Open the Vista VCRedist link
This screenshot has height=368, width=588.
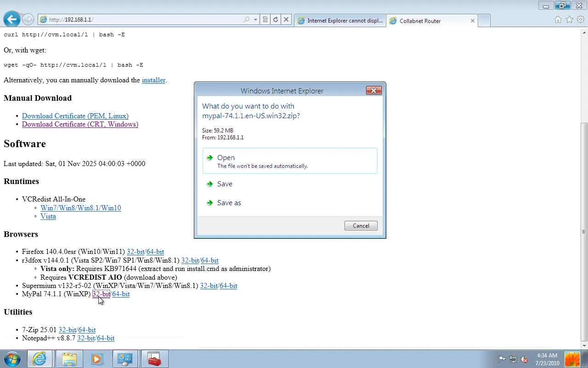coord(48,216)
